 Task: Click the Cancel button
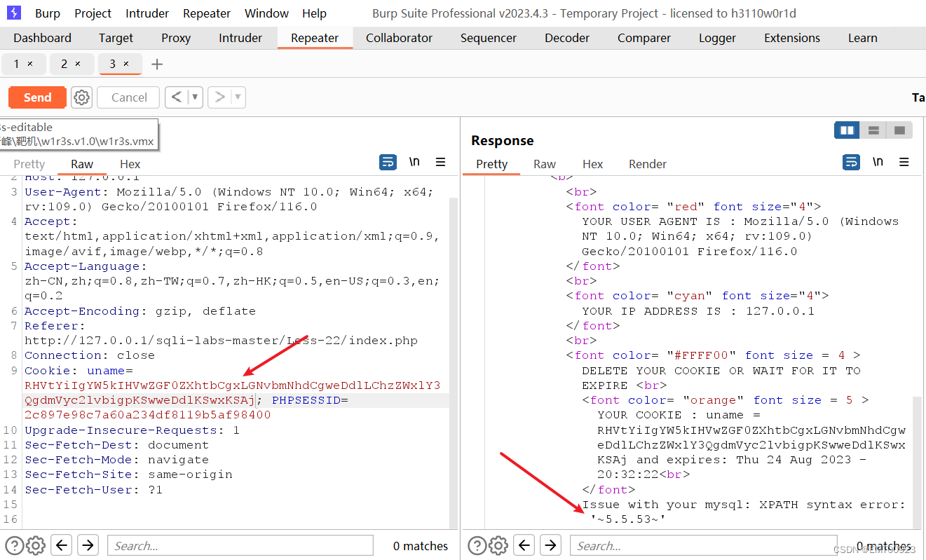pyautogui.click(x=129, y=97)
